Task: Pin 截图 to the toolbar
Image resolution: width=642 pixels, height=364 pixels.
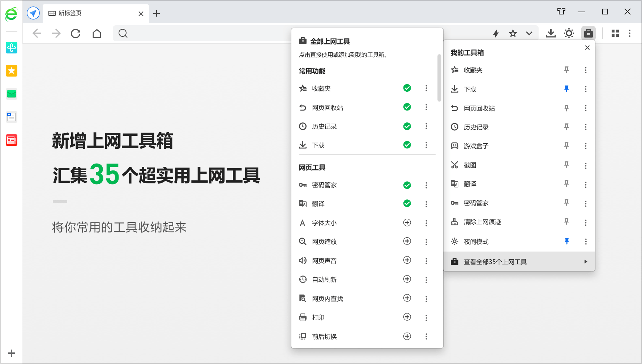Action: click(566, 165)
